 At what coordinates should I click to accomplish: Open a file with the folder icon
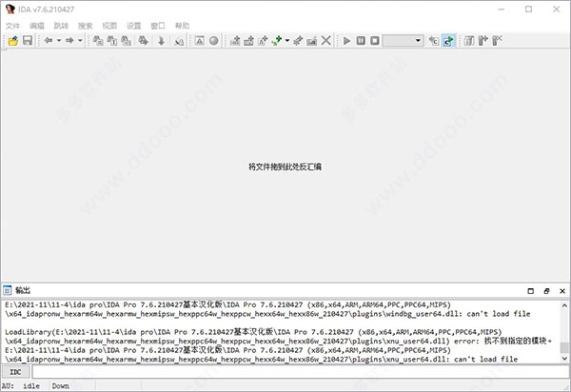[x=13, y=40]
